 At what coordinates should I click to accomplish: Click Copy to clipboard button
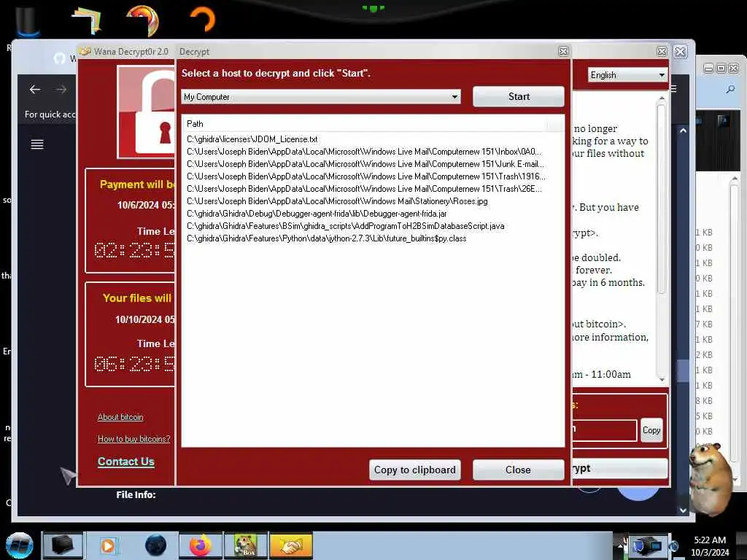[414, 470]
